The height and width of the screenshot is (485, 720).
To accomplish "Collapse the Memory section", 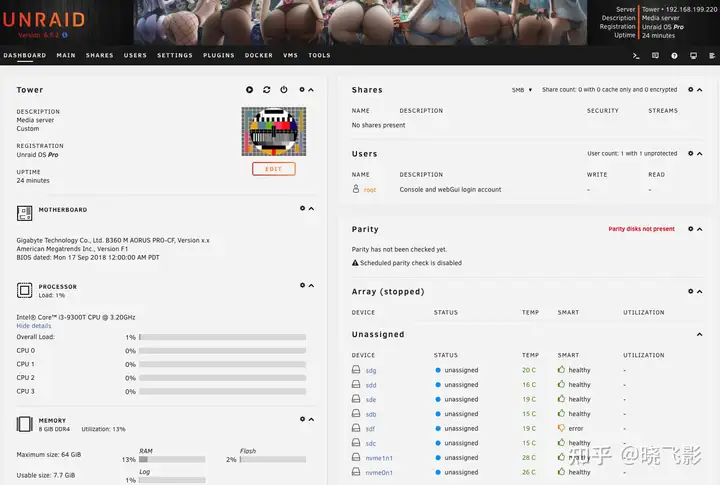I will pos(311,419).
